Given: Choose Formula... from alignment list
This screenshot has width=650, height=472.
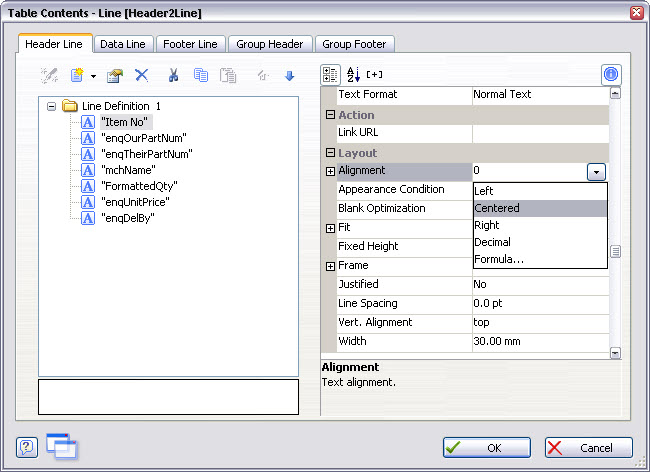Looking at the screenshot, I should (x=540, y=259).
